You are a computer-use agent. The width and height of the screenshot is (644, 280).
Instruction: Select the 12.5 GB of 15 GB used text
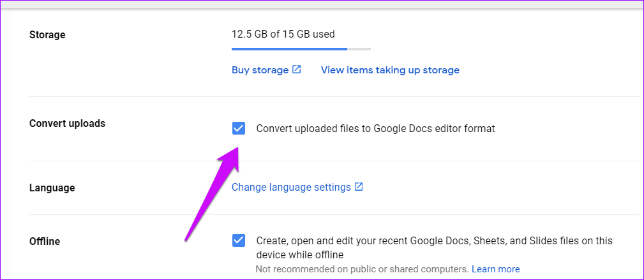point(283,34)
